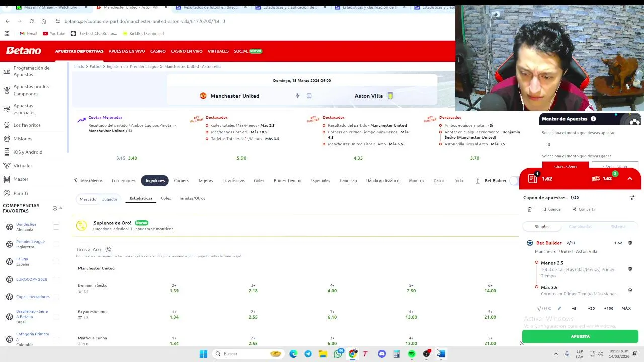
Task: Click Guardar in the betslip
Action: click(552, 209)
